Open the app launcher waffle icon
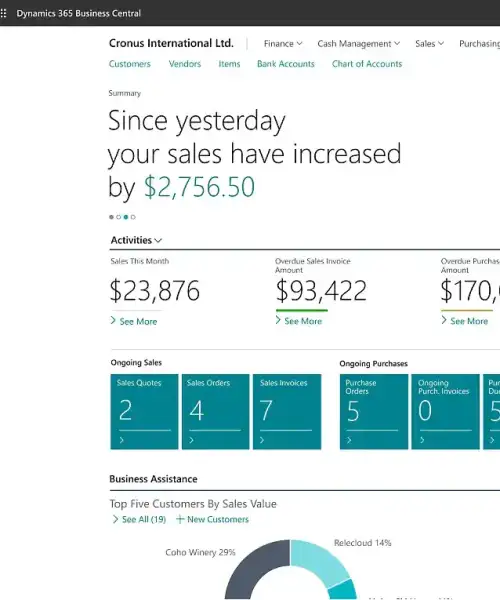Screen dimensions: 500x600 pyautogui.click(x=3, y=13)
